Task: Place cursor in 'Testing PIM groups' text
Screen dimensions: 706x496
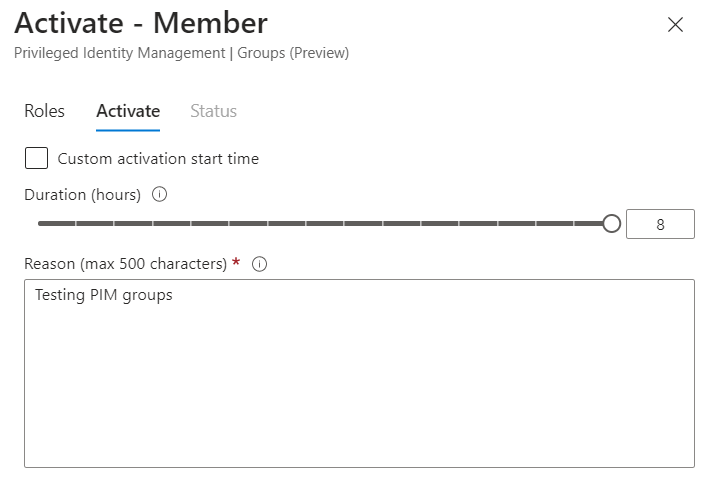Action: coord(103,295)
